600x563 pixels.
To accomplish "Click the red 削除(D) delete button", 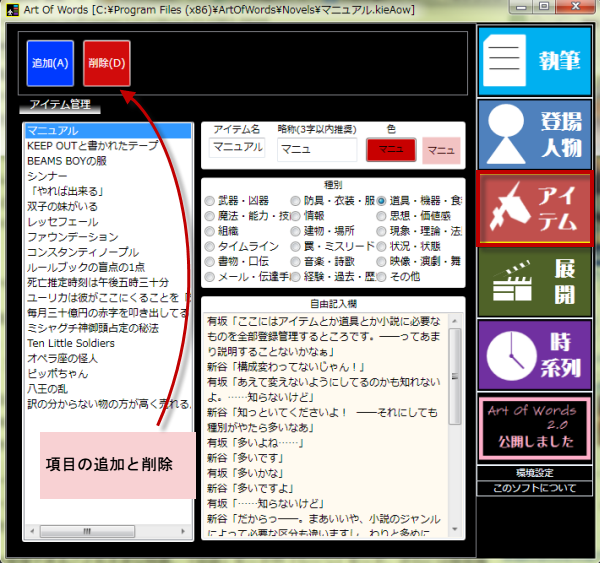I will (x=106, y=63).
